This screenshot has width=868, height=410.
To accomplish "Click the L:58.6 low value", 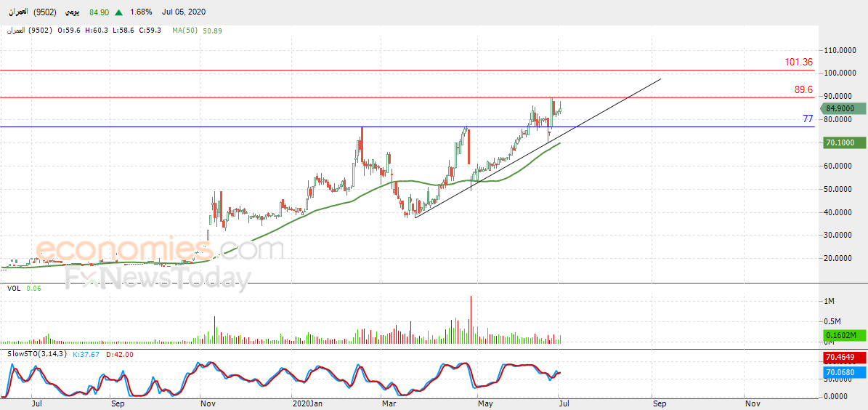I will point(122,31).
